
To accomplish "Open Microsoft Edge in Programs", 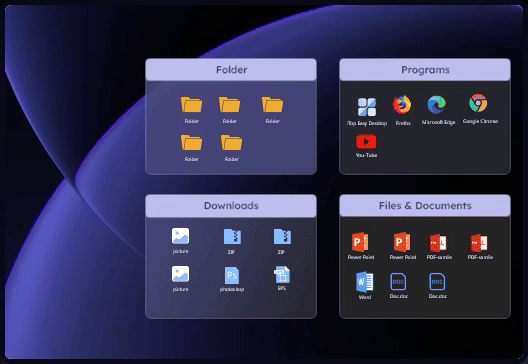I will (x=437, y=104).
